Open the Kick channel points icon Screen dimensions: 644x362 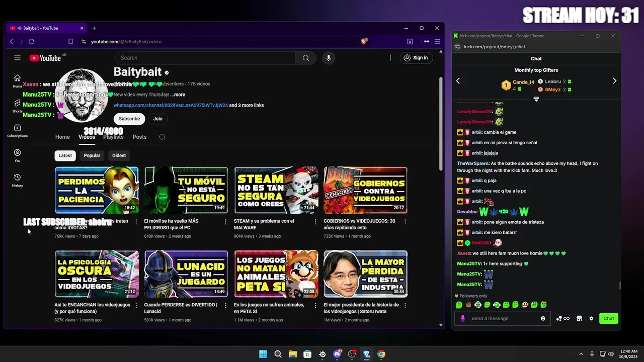(x=562, y=318)
